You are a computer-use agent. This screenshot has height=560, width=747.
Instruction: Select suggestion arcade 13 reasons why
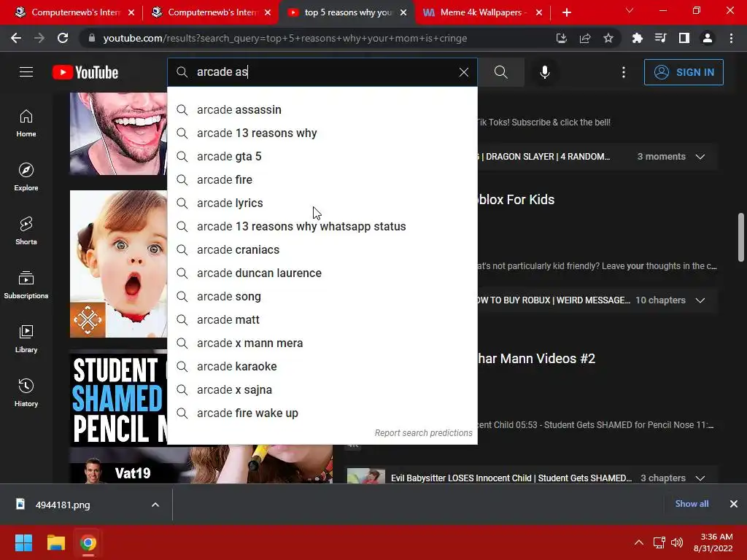coord(322,133)
